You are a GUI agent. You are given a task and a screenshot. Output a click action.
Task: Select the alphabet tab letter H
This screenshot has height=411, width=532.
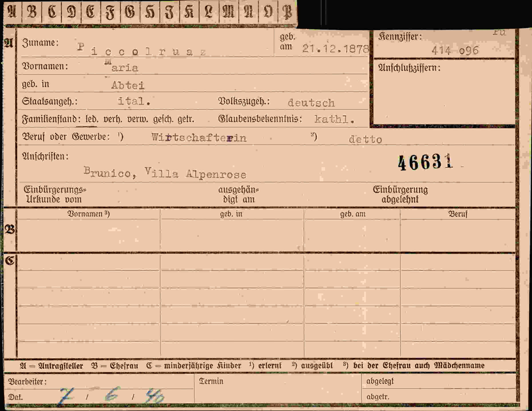(x=150, y=12)
